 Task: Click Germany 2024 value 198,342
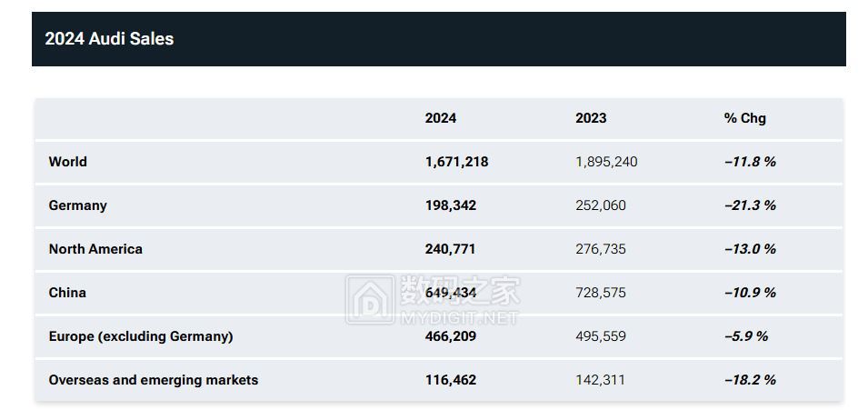451,205
